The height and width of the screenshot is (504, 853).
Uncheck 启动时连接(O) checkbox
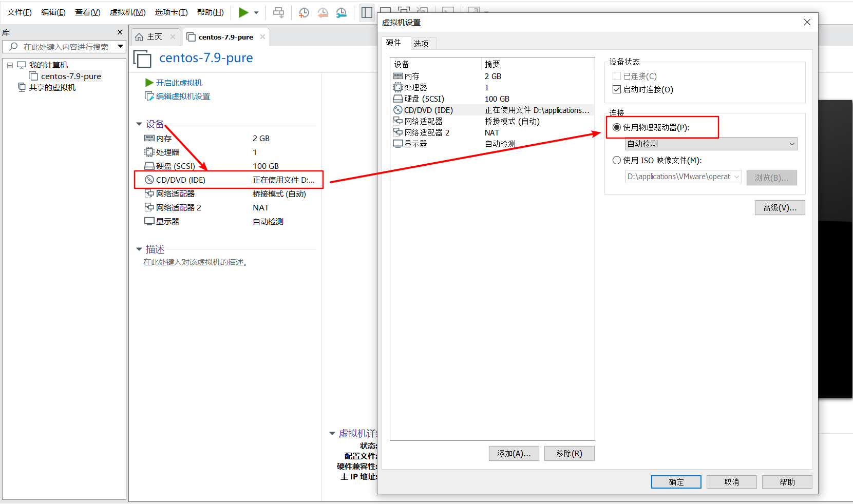click(x=617, y=89)
